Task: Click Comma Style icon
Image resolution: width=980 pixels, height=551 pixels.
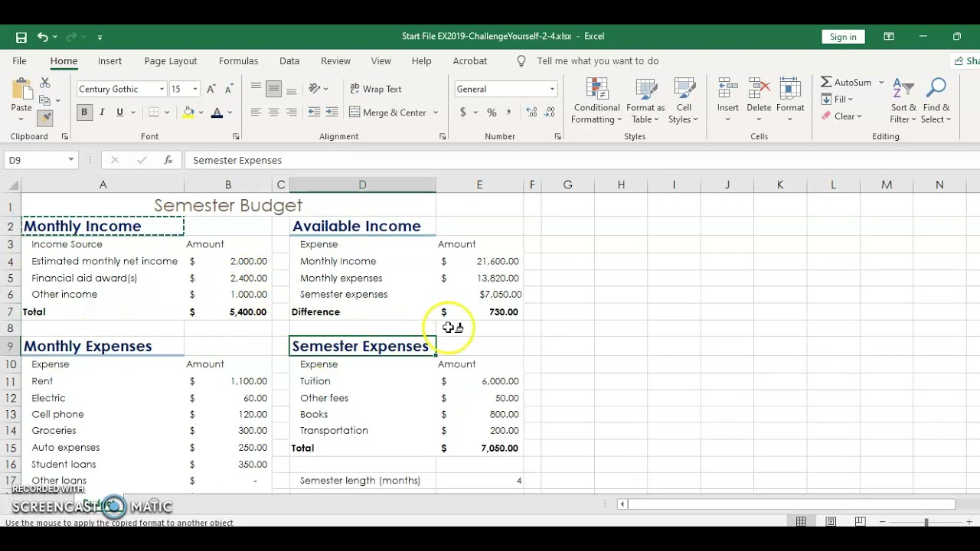Action: (510, 112)
